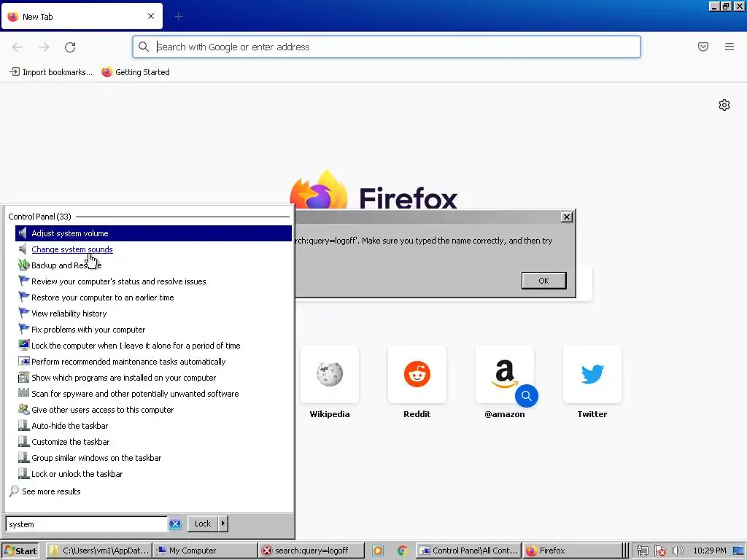Open the Chrome taskbar icon
The height and width of the screenshot is (560, 747).
pyautogui.click(x=402, y=551)
